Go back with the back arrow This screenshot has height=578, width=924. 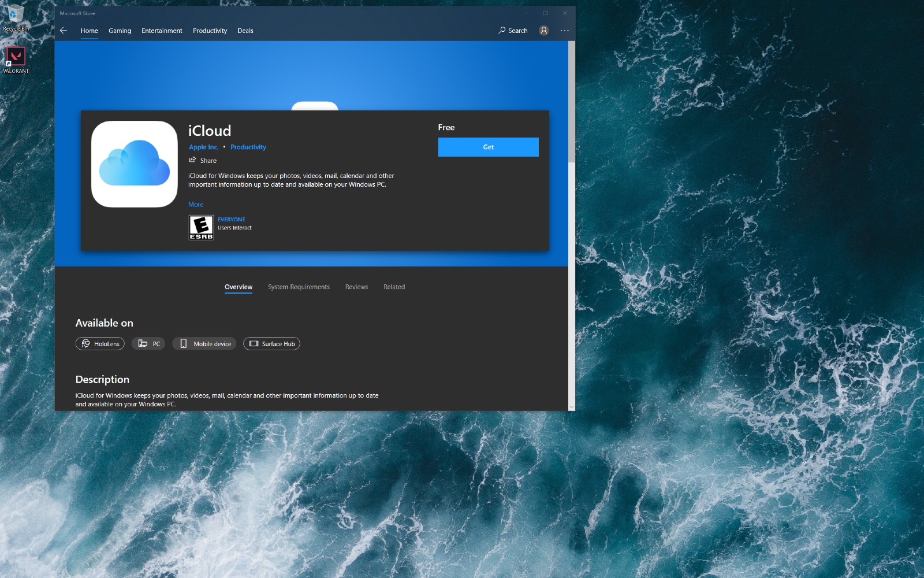pos(64,31)
